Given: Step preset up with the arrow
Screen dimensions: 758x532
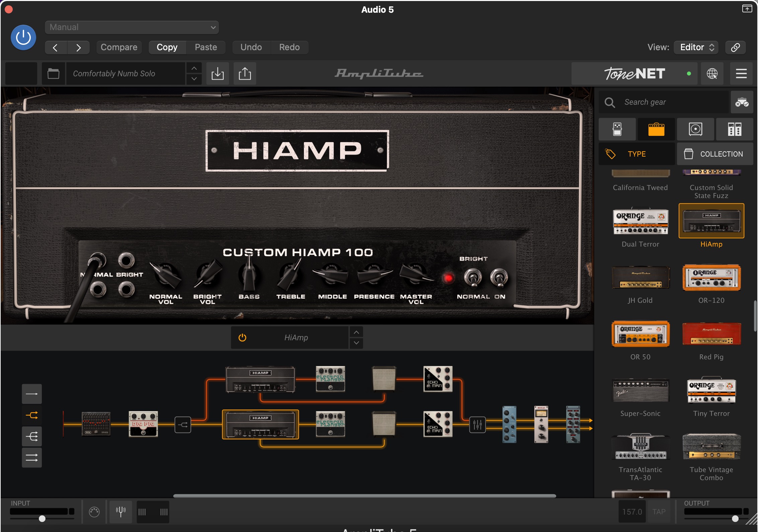Looking at the screenshot, I should tap(194, 68).
